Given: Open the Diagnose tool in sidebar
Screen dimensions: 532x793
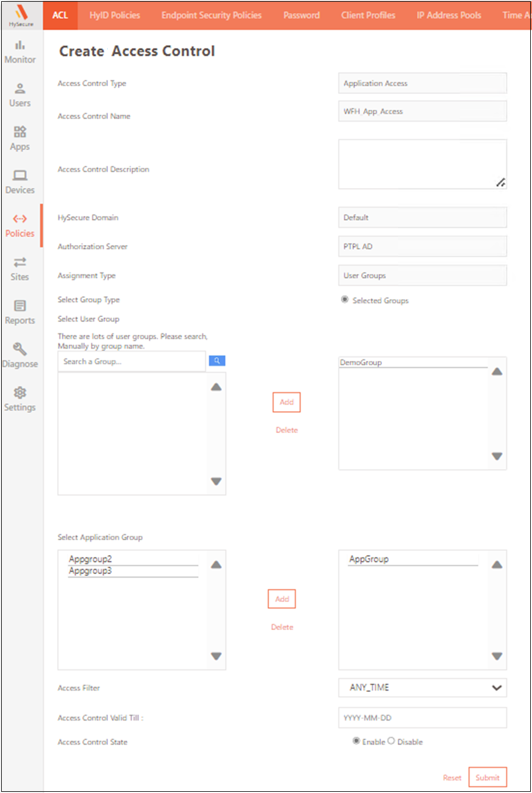Looking at the screenshot, I should click(20, 356).
